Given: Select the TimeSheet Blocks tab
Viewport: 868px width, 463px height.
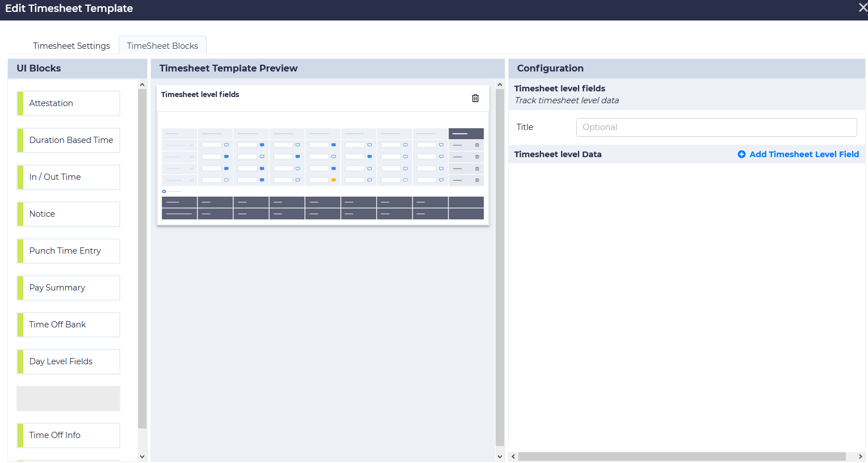Looking at the screenshot, I should (162, 45).
